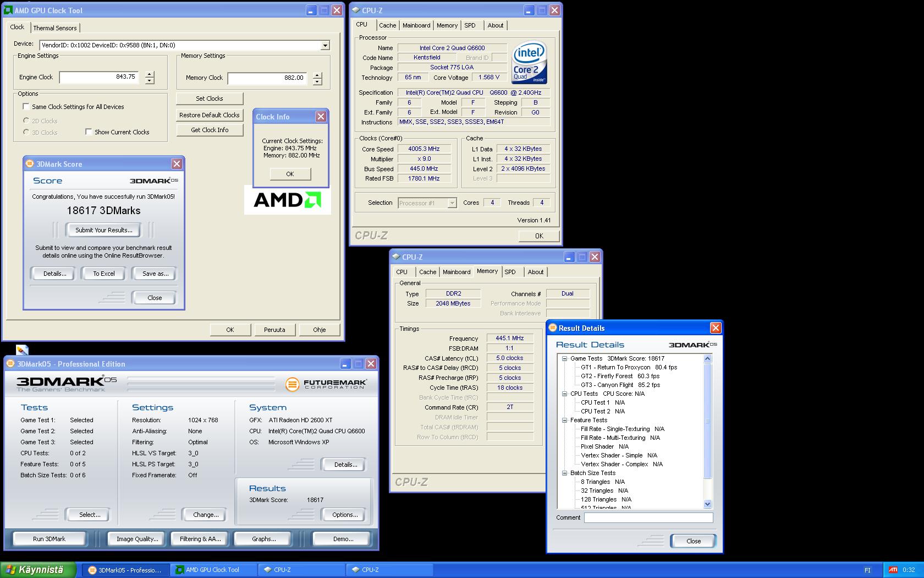This screenshot has height=578, width=924.
Task: Close Result Details using title bar X
Action: (716, 328)
